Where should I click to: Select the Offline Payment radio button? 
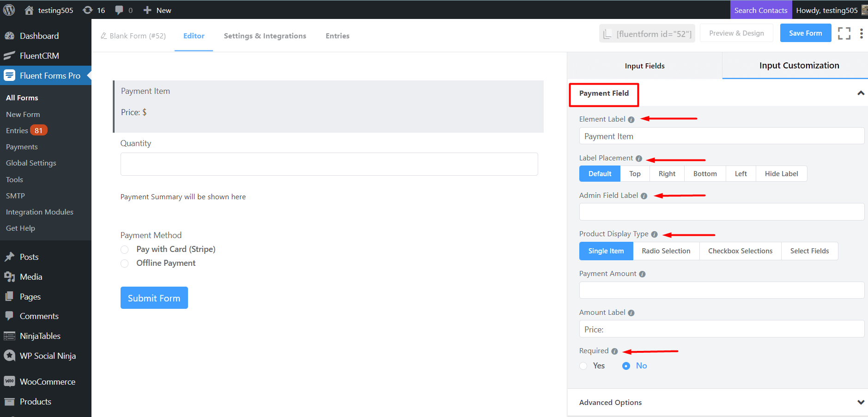125,264
